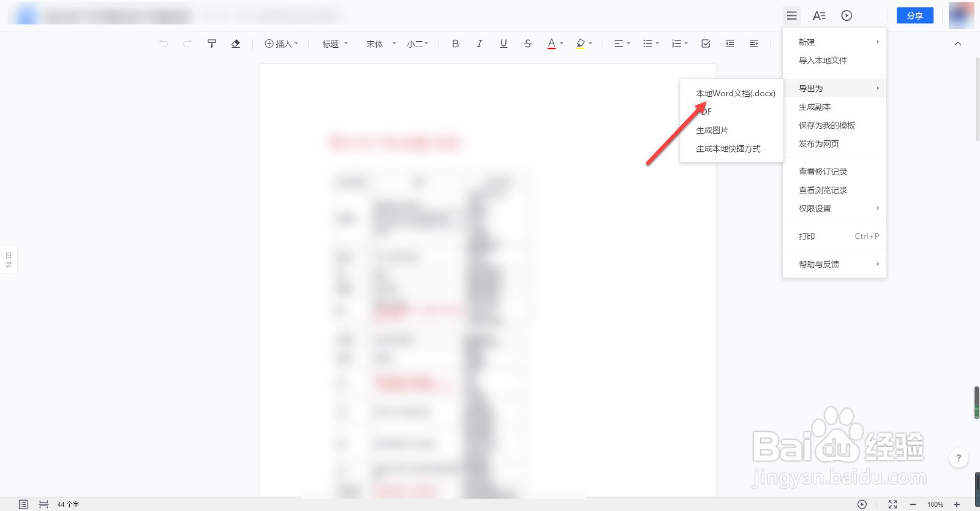Open the 帮助与反馈 submenu

pos(834,264)
